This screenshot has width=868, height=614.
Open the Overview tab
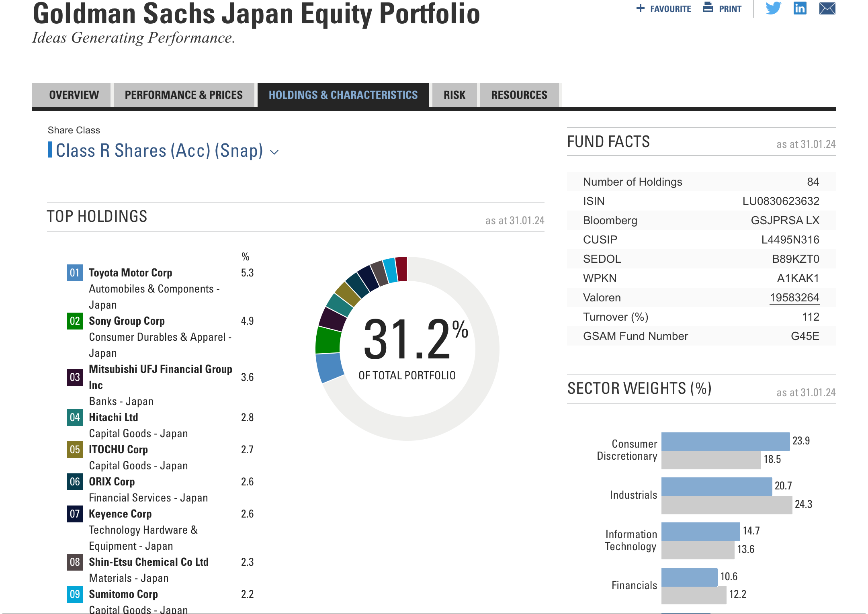point(72,95)
